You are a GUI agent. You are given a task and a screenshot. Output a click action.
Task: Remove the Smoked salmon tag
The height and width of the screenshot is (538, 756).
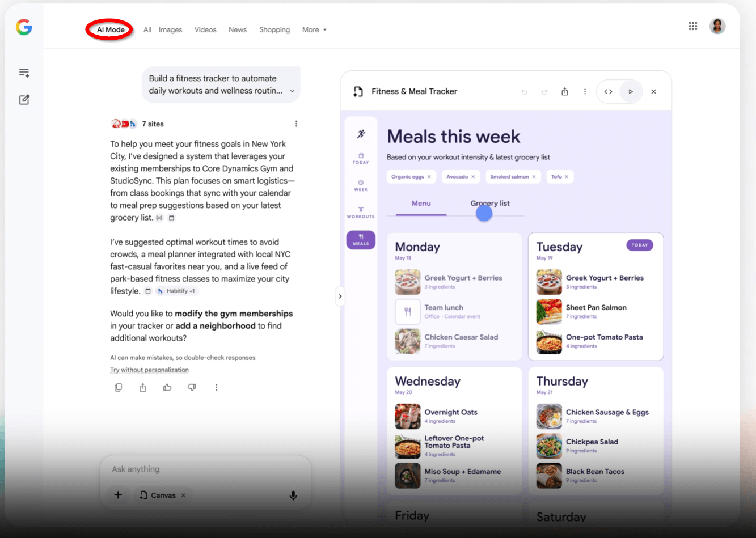tap(534, 177)
